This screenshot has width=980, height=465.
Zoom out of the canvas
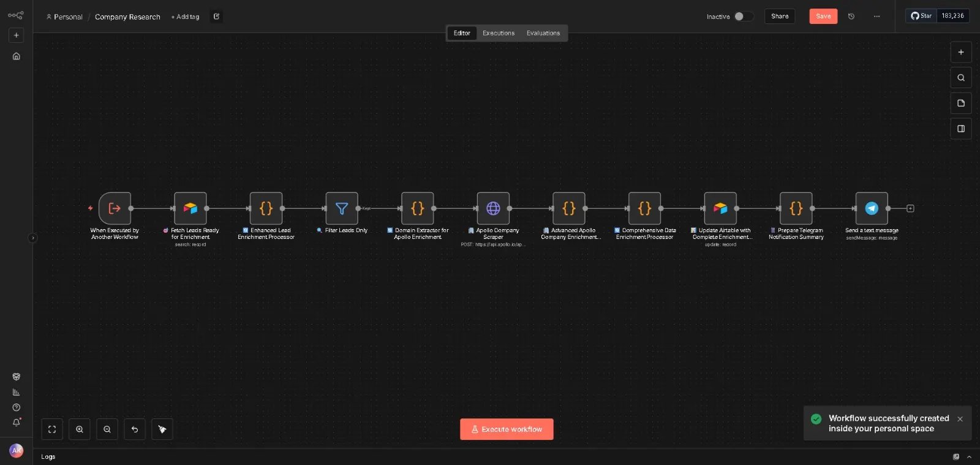(x=107, y=429)
